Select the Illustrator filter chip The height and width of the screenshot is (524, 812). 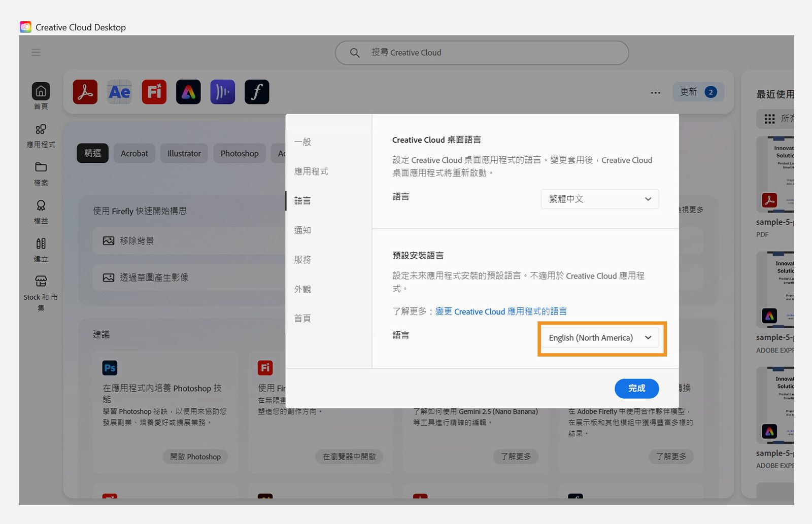pos(184,153)
